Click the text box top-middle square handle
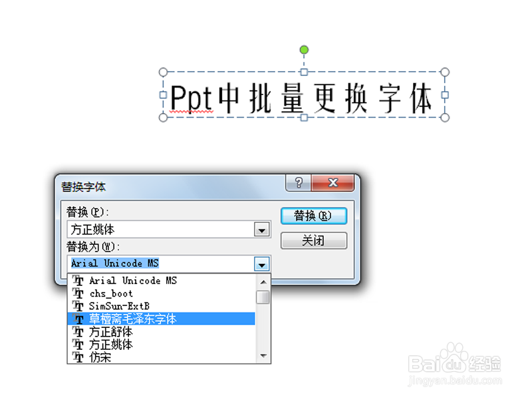 pyautogui.click(x=304, y=72)
